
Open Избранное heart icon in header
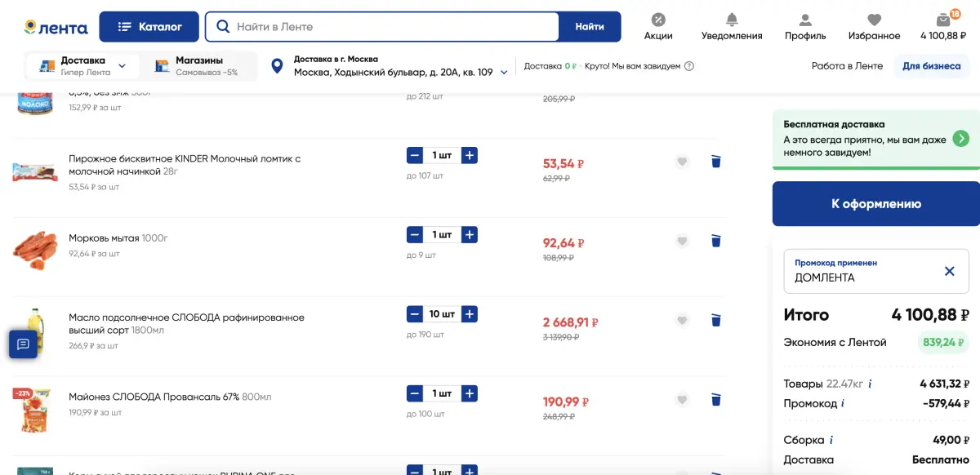tap(874, 27)
